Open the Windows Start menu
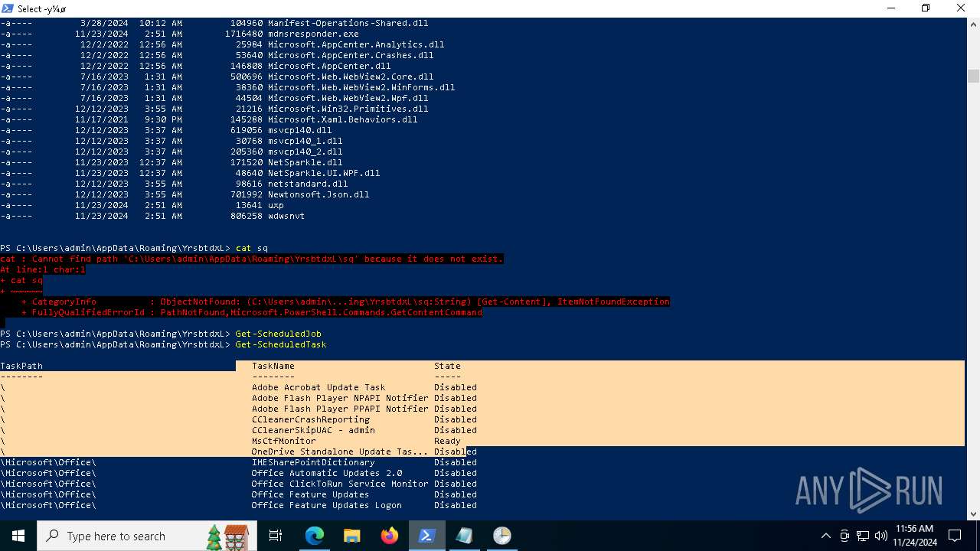980x551 pixels. pos(18,536)
